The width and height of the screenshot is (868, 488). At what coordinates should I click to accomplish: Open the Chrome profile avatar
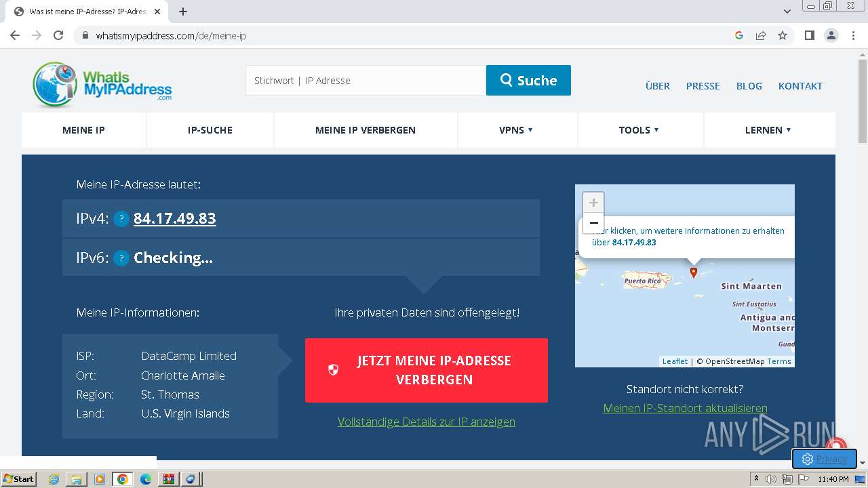click(x=831, y=35)
